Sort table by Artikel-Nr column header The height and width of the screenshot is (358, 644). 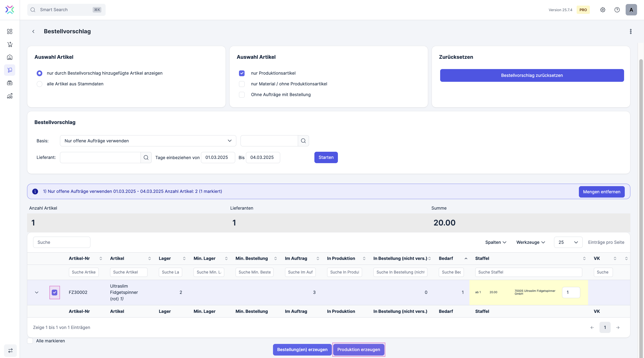[x=79, y=258]
